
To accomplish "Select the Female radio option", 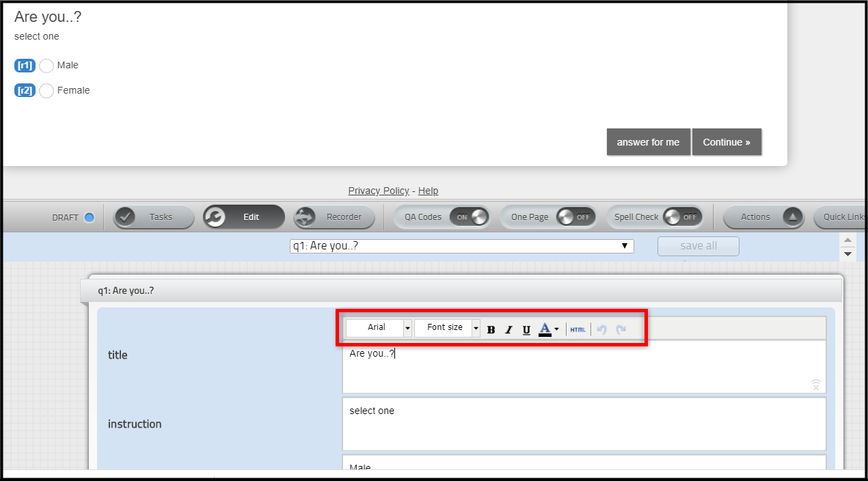I will 46,91.
